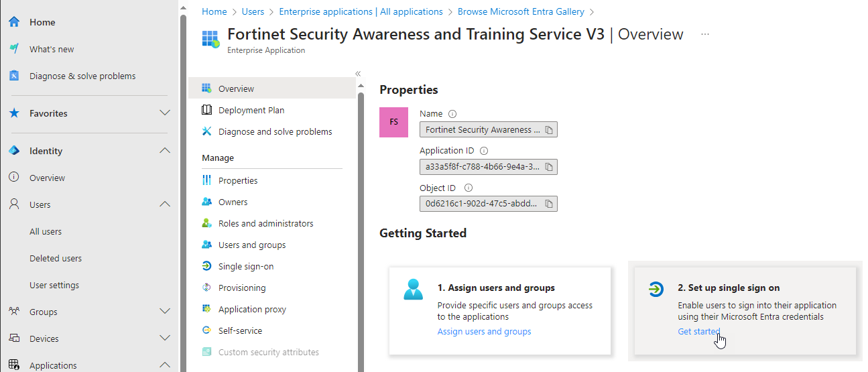Viewport: 868px width, 372px height.
Task: Click the Users person icon
Action: tap(14, 204)
